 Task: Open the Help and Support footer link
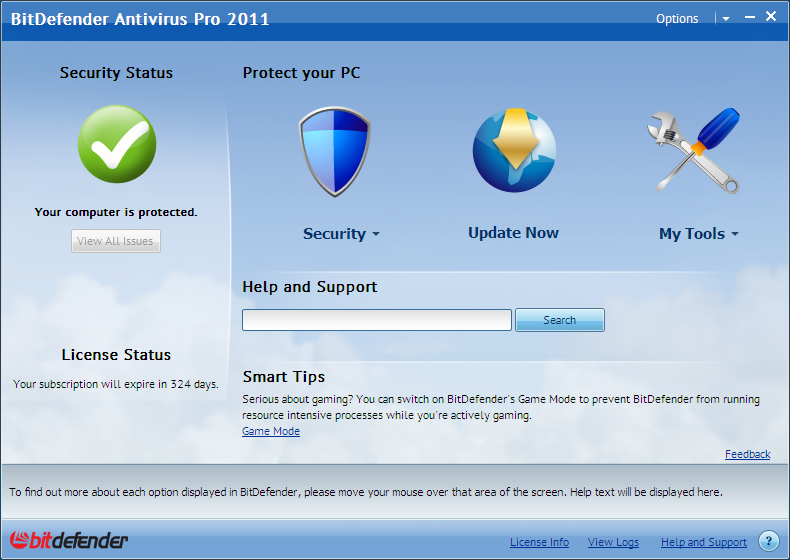pos(704,542)
